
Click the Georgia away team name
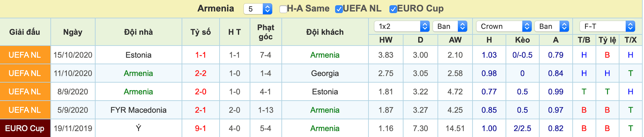pyautogui.click(x=325, y=73)
